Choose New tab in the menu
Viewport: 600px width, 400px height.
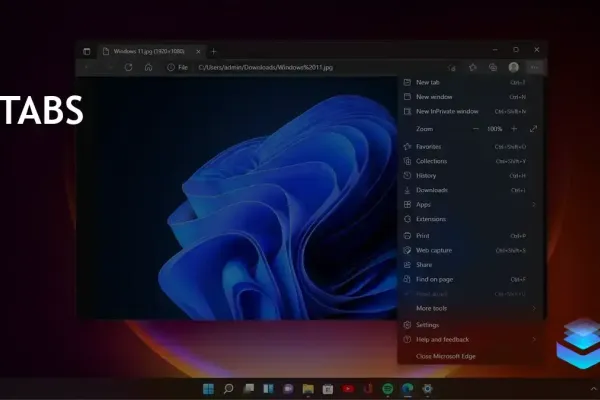coord(470,82)
